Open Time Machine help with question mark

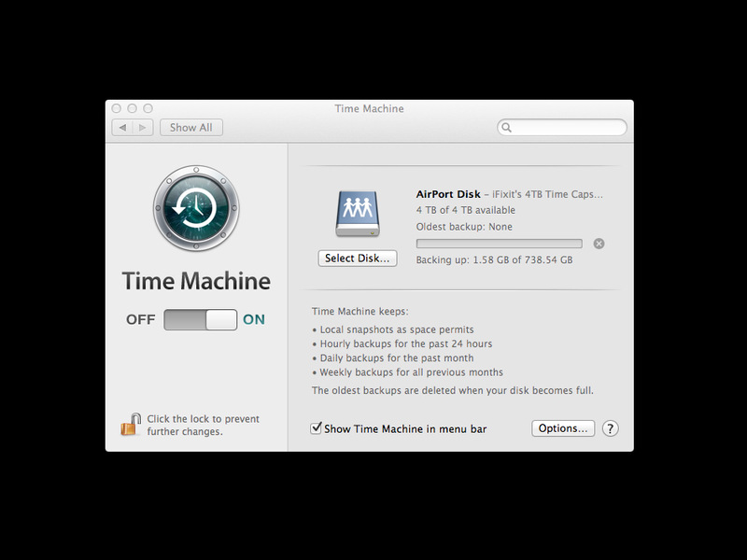pyautogui.click(x=611, y=428)
